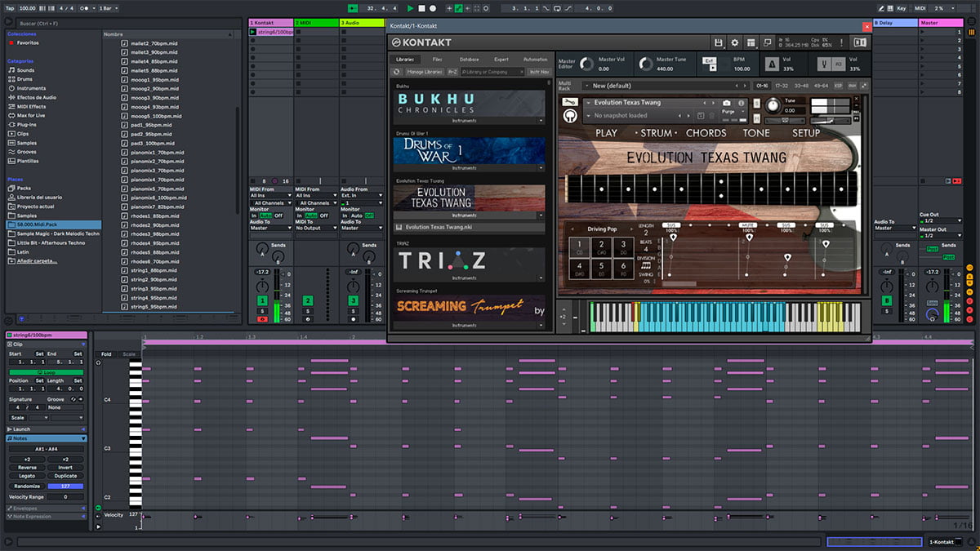Image resolution: width=980 pixels, height=551 pixels.
Task: Click Kontakt browser panel toggle icon
Action: coord(860,42)
